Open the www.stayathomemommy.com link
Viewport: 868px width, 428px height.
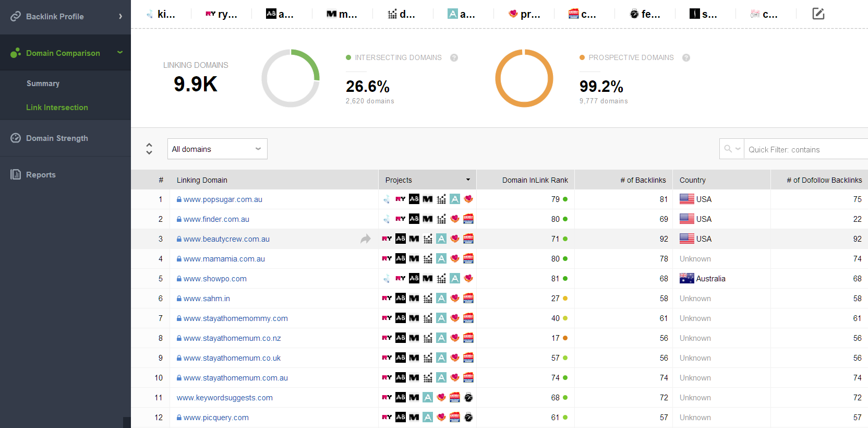(236, 318)
